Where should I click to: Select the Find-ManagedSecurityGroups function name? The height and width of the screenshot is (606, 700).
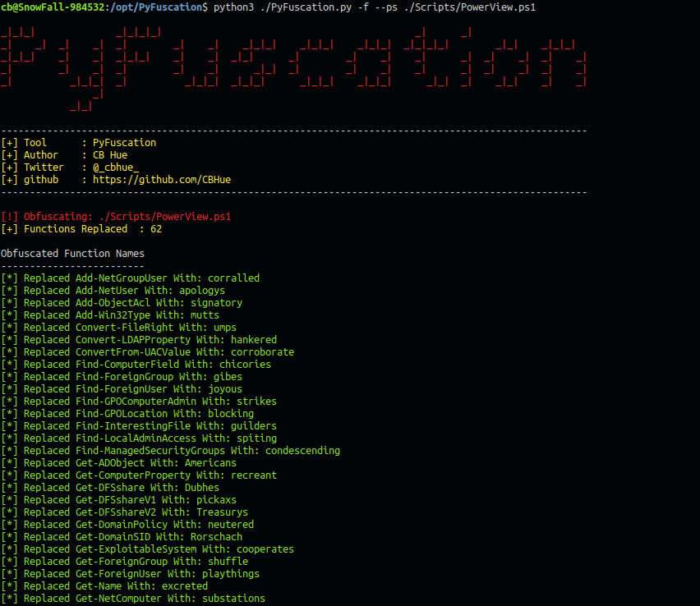pos(150,451)
